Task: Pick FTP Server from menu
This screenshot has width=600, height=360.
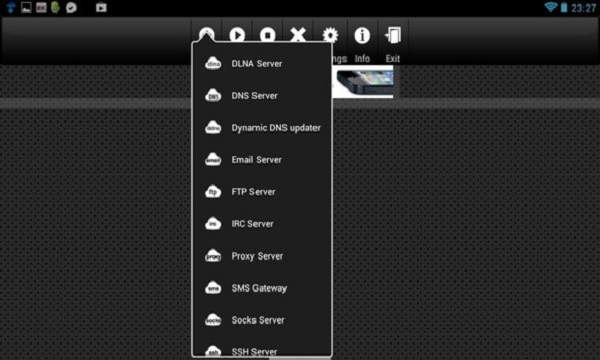Action: point(262,192)
